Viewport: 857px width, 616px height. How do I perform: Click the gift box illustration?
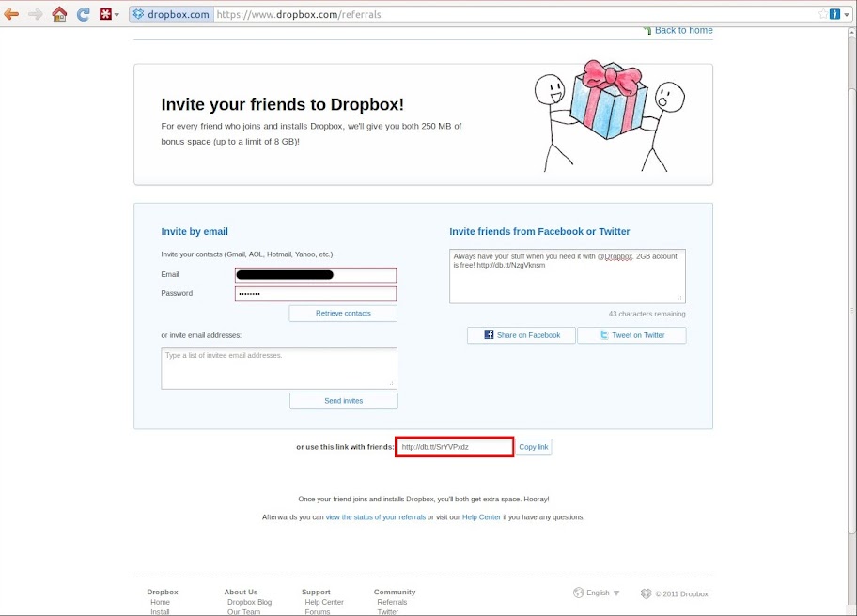coord(609,100)
